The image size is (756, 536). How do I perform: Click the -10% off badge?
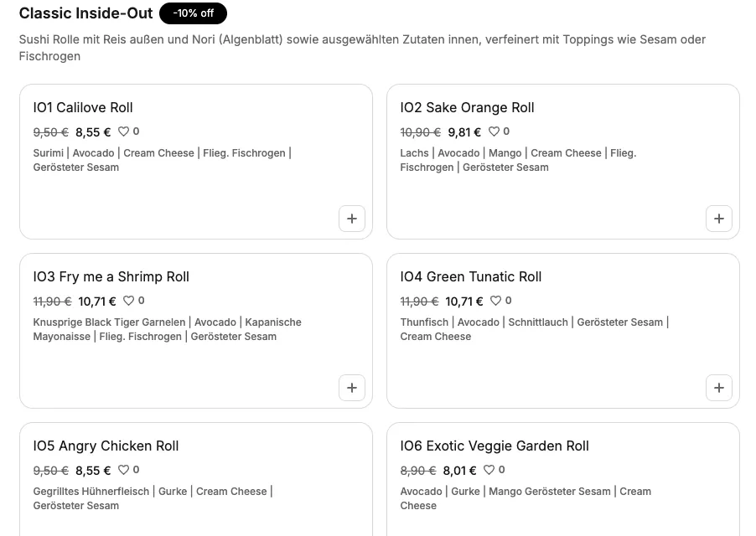click(194, 13)
